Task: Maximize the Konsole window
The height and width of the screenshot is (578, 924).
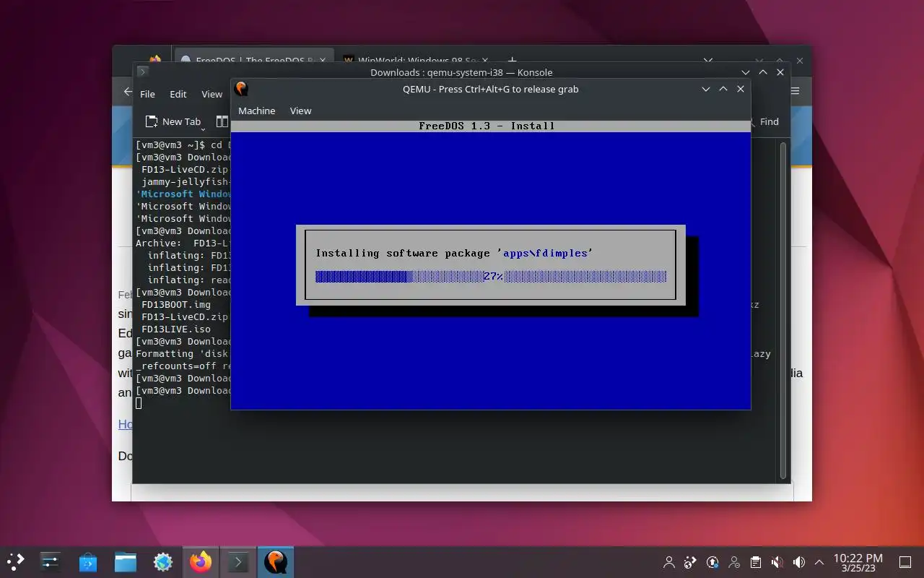Action: (763, 72)
